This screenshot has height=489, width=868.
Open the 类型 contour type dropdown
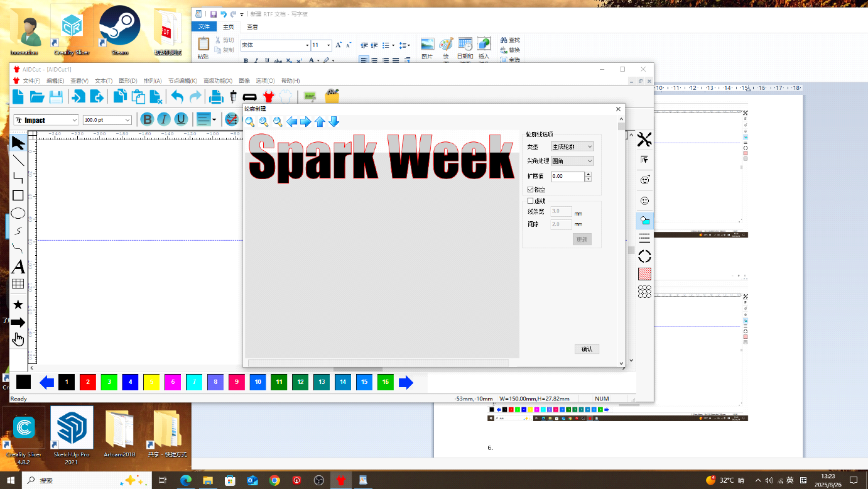[572, 146]
